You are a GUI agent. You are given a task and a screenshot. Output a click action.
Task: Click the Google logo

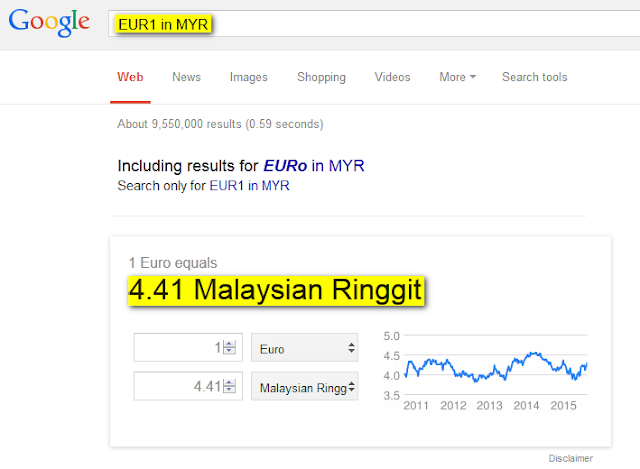[49, 22]
